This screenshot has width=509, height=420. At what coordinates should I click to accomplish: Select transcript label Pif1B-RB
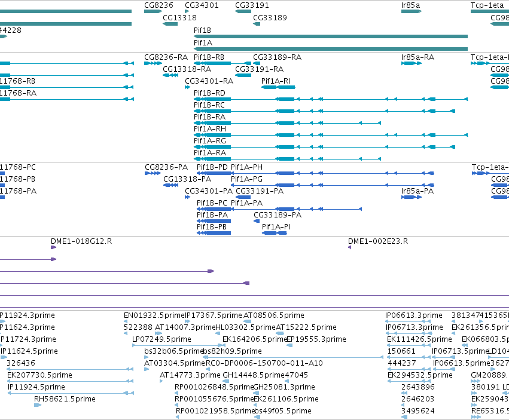pyautogui.click(x=209, y=57)
